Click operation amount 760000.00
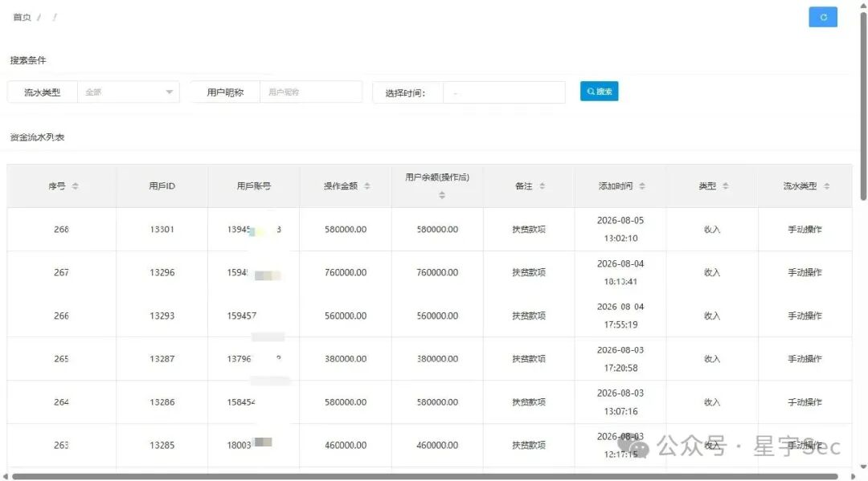This screenshot has height=481, width=868. [346, 272]
